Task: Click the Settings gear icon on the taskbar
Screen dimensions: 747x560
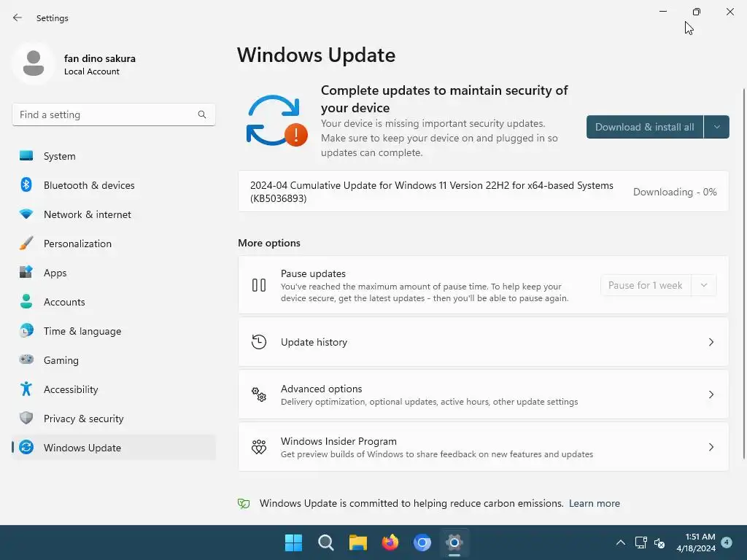Action: [454, 542]
